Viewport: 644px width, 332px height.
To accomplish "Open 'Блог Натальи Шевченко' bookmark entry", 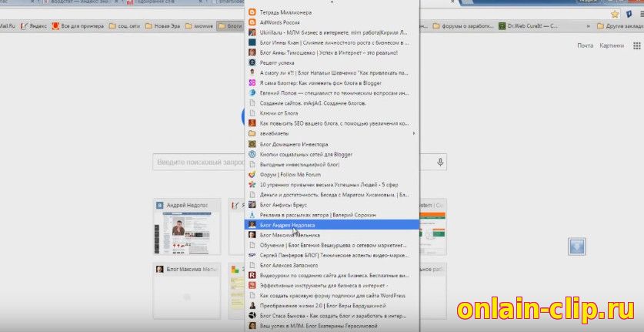I will tap(332, 73).
